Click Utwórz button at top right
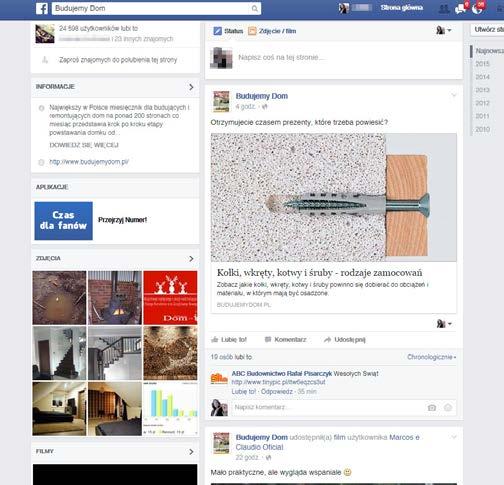The width and height of the screenshot is (504, 485). click(x=488, y=29)
